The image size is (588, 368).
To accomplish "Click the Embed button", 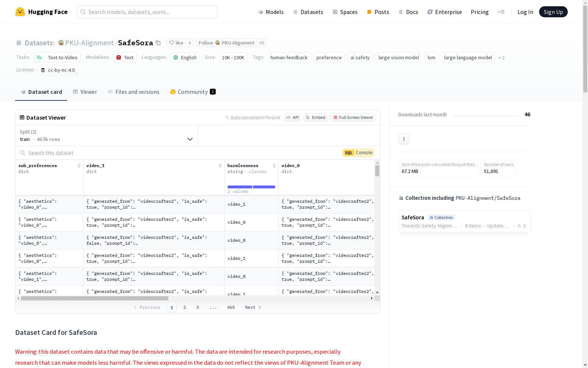I will point(315,117).
